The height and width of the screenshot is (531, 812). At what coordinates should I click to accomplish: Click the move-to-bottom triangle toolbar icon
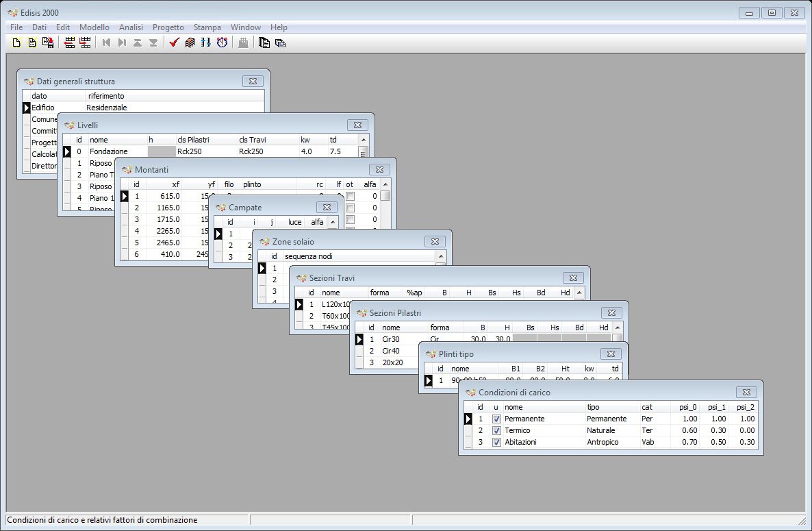(153, 43)
